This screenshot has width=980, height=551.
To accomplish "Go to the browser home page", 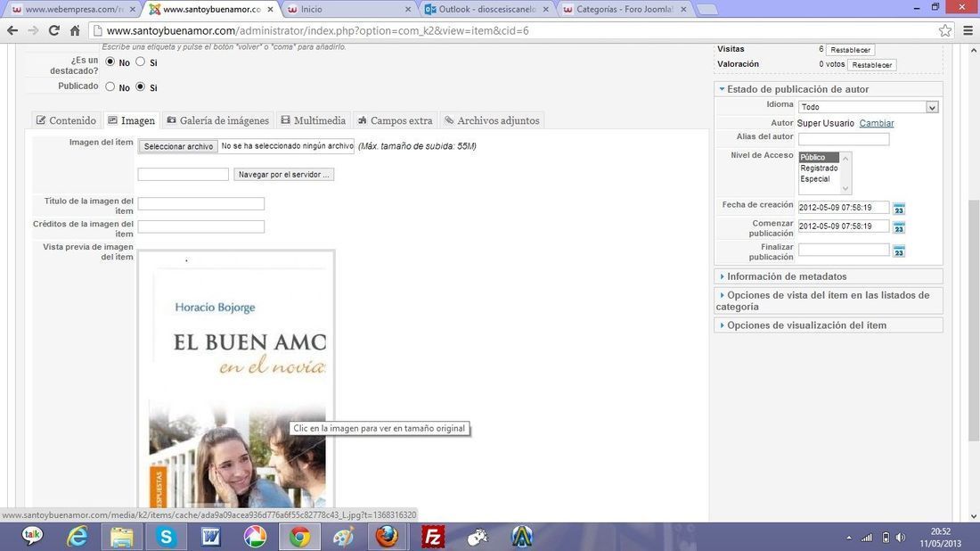I will click(x=75, y=30).
